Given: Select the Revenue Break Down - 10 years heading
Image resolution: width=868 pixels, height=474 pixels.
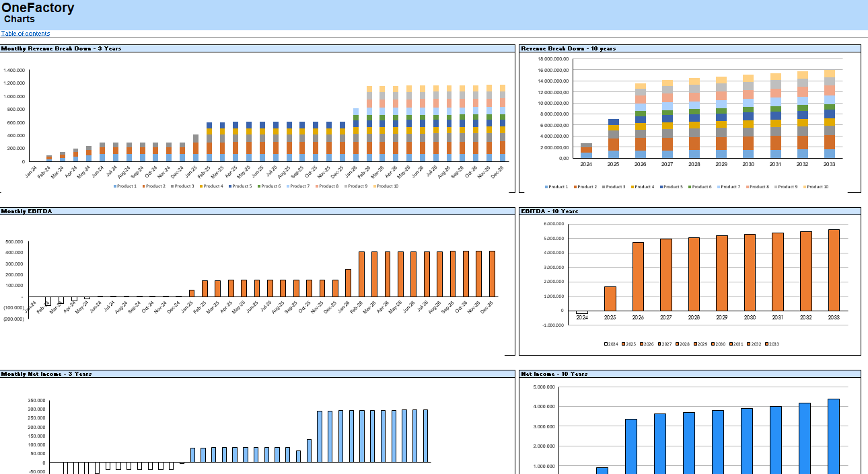Looking at the screenshot, I should (569, 48).
